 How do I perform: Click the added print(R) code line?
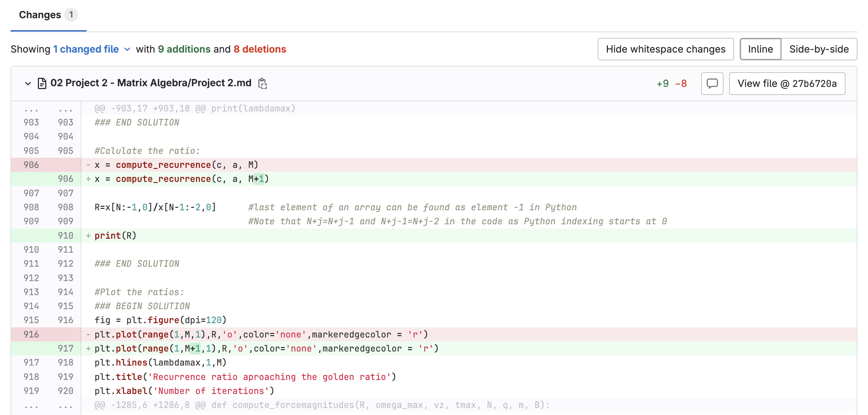[x=115, y=236]
